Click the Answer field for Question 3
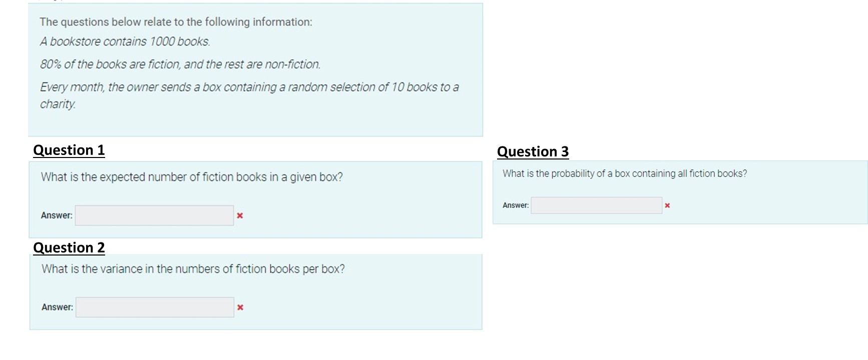The image size is (868, 360). tap(596, 205)
